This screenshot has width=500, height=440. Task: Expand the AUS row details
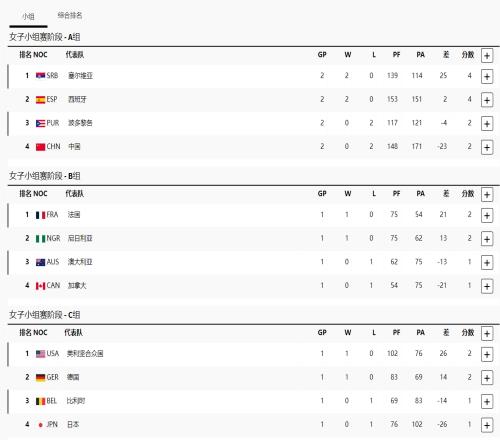(487, 263)
